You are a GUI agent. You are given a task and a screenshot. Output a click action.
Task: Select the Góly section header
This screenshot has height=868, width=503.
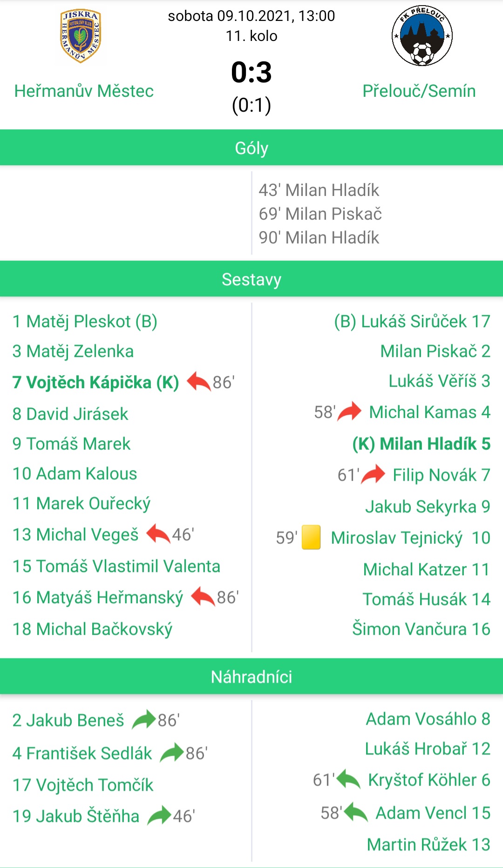[x=251, y=148]
